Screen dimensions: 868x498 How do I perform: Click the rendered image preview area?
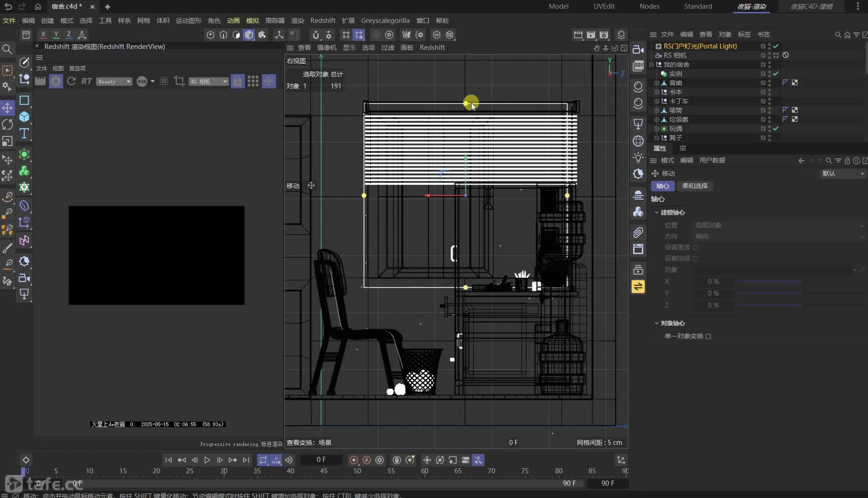click(x=156, y=255)
